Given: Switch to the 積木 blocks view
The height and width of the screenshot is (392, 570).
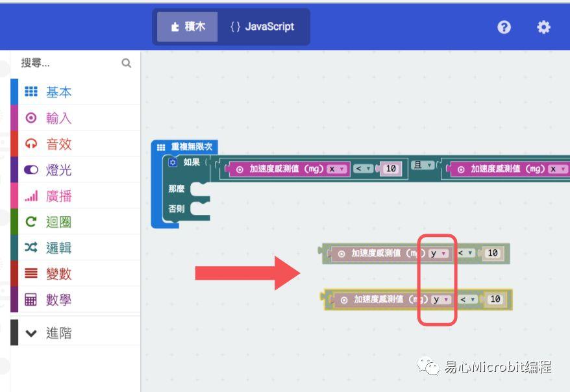Looking at the screenshot, I should tap(187, 27).
